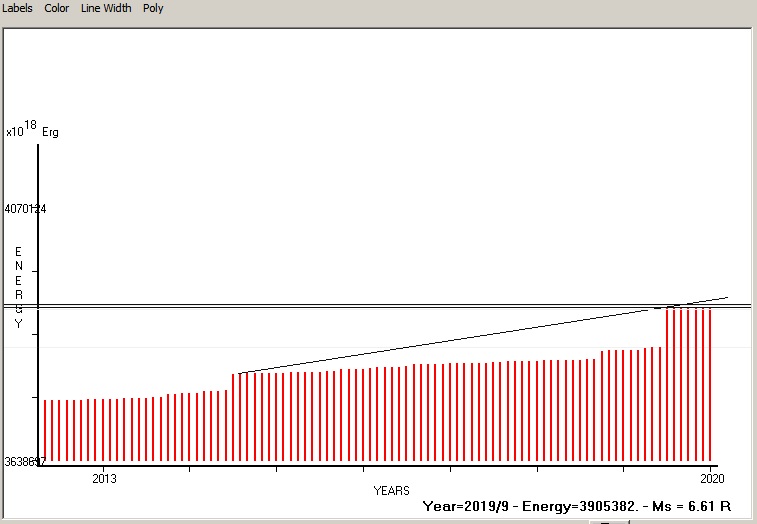The width and height of the screenshot is (757, 524).
Task: Select the last red bar above 2020
Action: click(x=711, y=385)
